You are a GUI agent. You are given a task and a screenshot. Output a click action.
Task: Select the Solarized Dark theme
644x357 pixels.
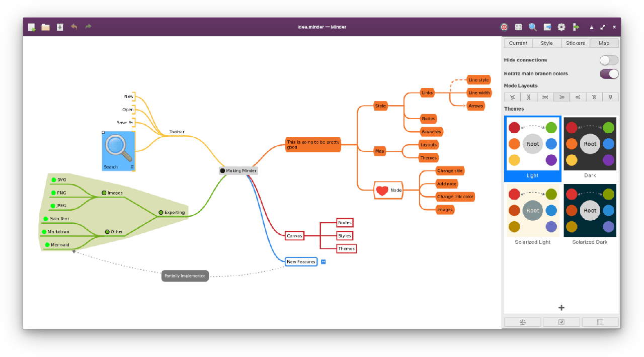click(x=590, y=211)
